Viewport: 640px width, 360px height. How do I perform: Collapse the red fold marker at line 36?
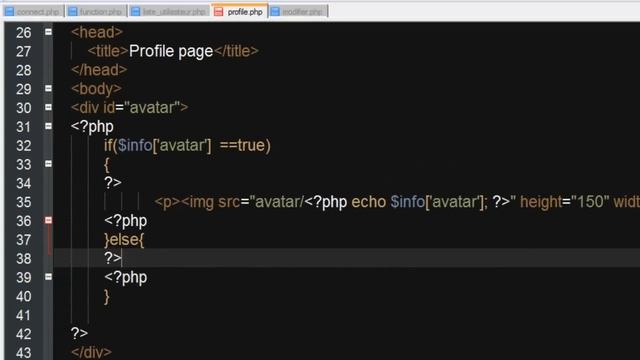coord(48,220)
